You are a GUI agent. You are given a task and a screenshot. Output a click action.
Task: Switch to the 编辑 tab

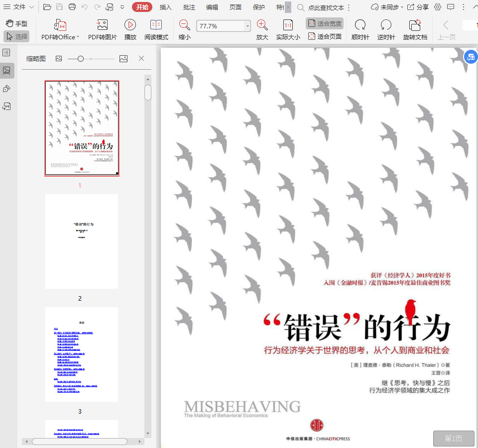click(x=212, y=7)
